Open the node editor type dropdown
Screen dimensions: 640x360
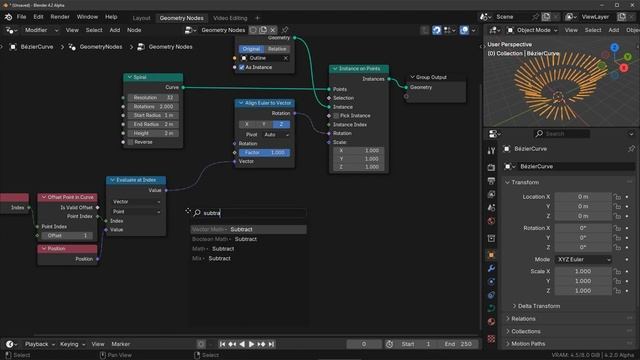[x=11, y=30]
